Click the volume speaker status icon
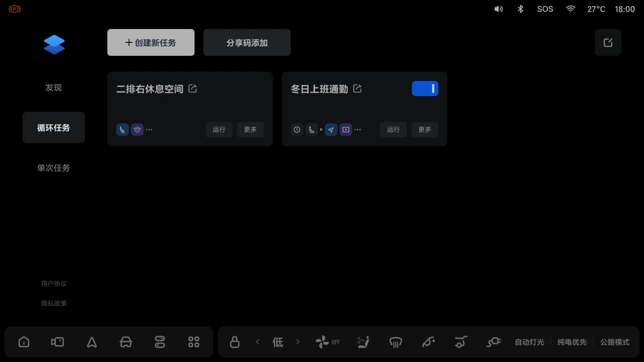Image resolution: width=644 pixels, height=362 pixels. point(499,9)
